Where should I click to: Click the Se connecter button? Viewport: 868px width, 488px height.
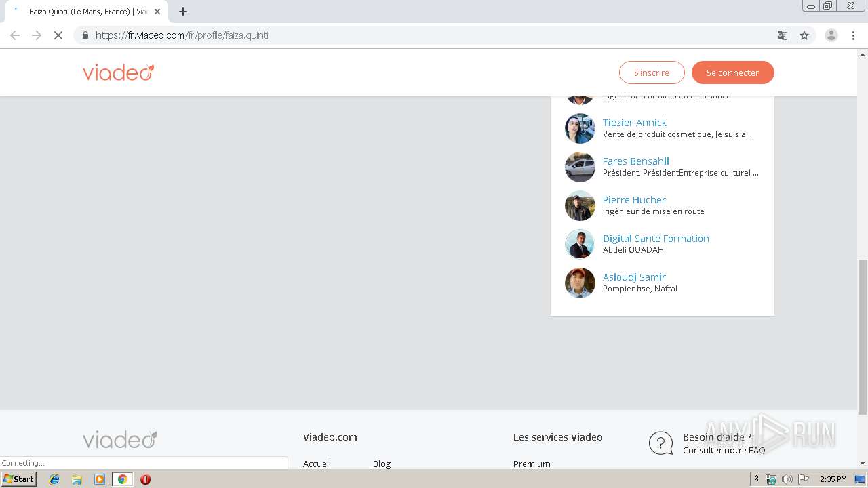732,73
